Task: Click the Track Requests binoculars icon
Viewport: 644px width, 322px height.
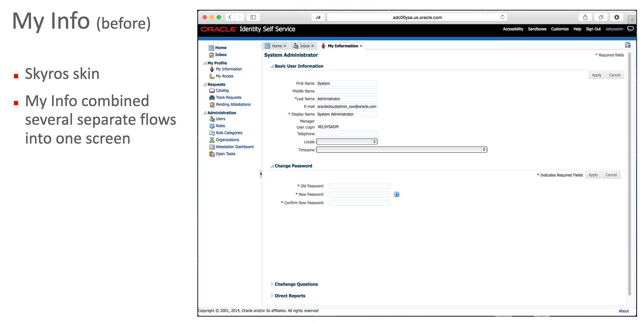Action: 212,98
